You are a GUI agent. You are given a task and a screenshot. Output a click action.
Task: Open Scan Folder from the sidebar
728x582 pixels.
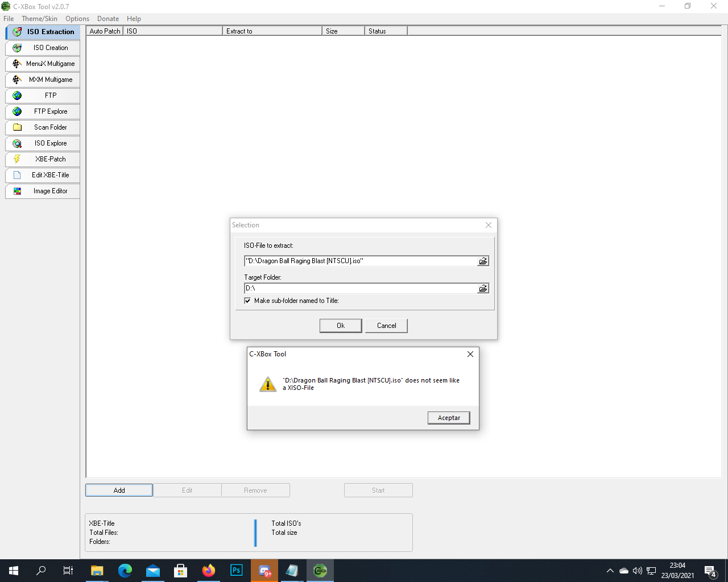coord(43,127)
